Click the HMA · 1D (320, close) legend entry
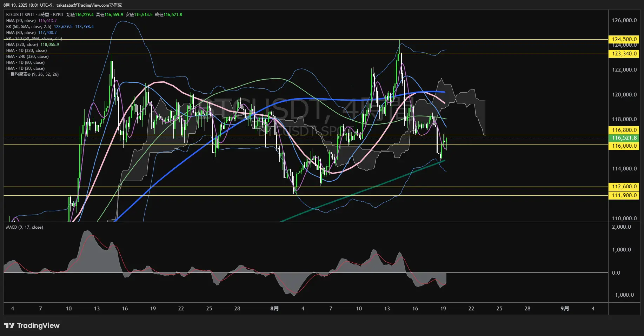This screenshot has width=644, height=336. 26,51
